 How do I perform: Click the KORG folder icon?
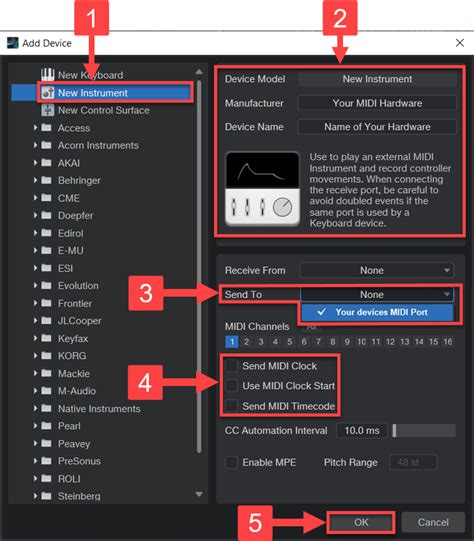pos(46,355)
